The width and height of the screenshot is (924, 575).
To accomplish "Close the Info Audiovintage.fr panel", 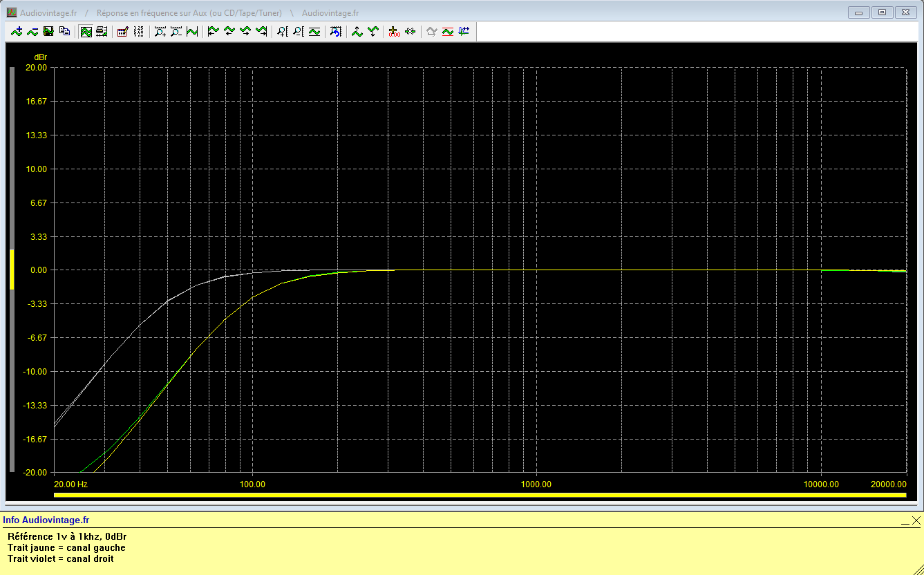I will coord(916,520).
